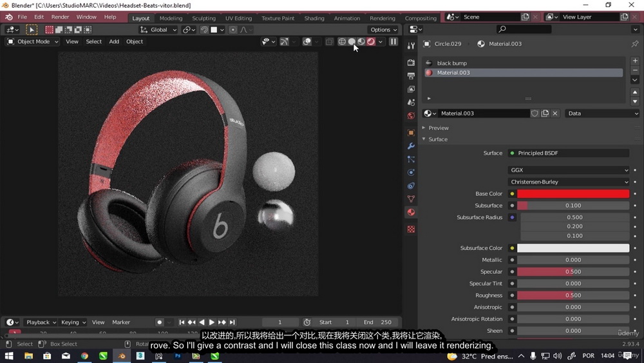The width and height of the screenshot is (644, 363).
Task: Open the Physics properties tab
Action: [x=411, y=172]
